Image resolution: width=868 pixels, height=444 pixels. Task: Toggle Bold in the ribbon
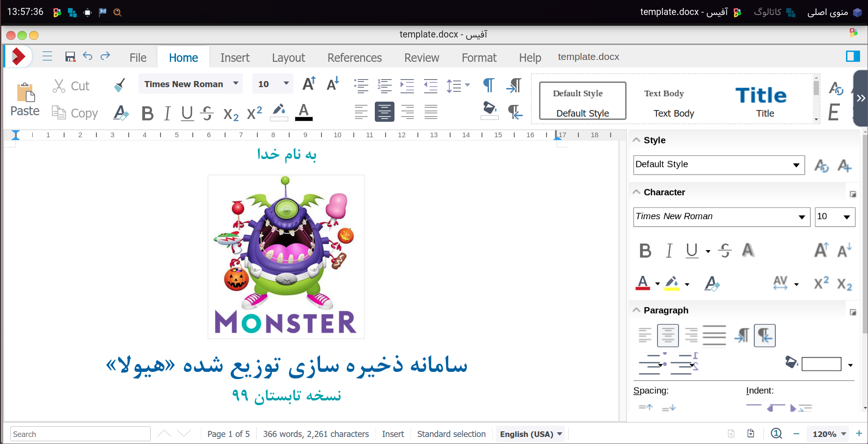(147, 113)
